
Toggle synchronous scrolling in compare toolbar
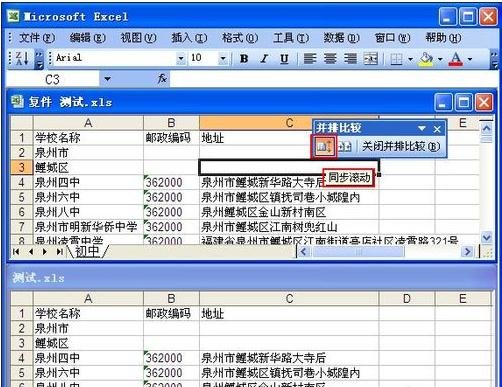[324, 146]
